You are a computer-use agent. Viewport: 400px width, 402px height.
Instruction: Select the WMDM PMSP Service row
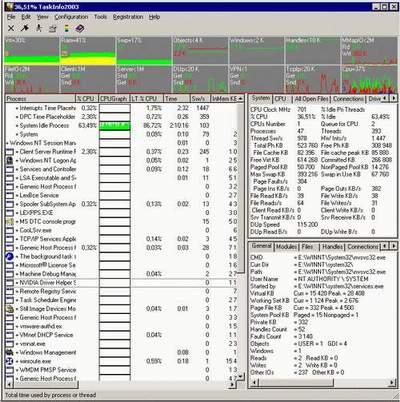[122, 370]
